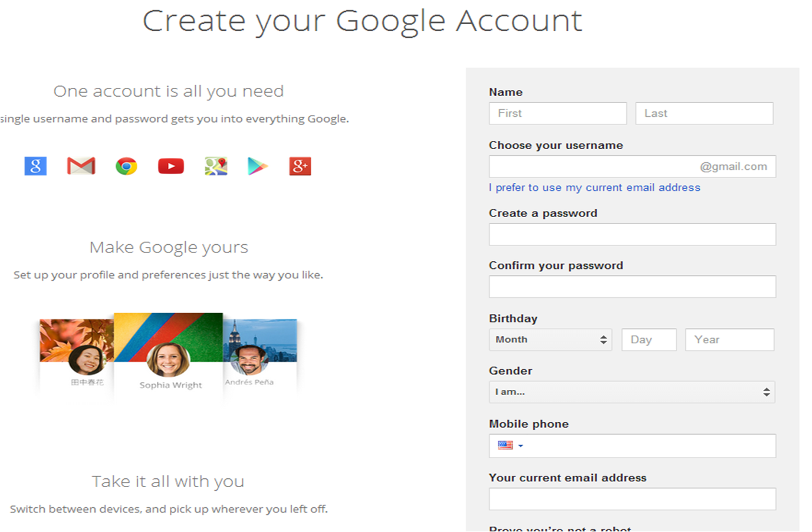Screen dimensions: 812x532
Task: Click the Google Maps icon
Action: pyautogui.click(x=216, y=166)
